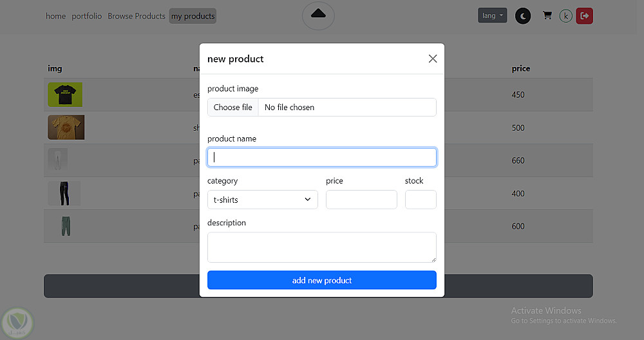Click the red logout icon
The height and width of the screenshot is (340, 644).
[x=584, y=15]
